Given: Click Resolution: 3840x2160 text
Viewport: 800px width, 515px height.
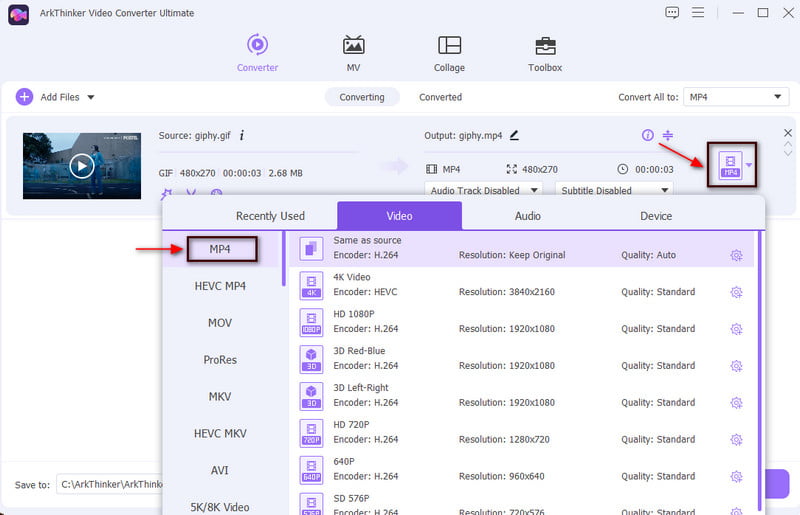Looking at the screenshot, I should (x=506, y=292).
